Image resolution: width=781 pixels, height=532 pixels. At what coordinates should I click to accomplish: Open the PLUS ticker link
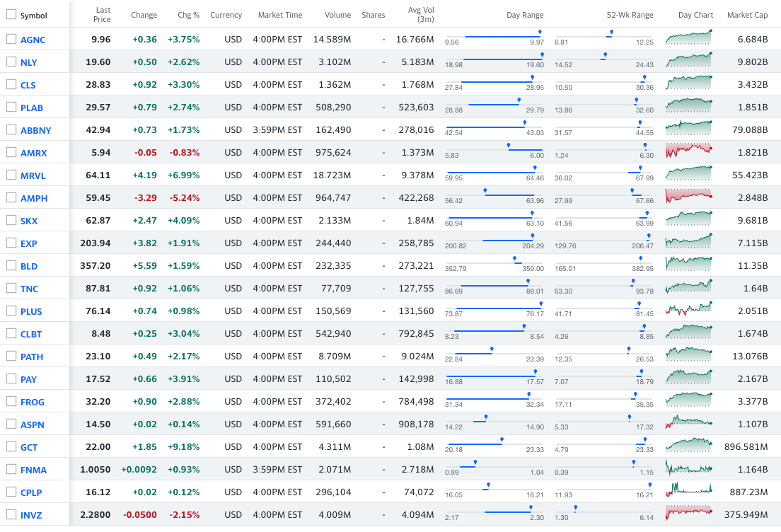coord(31,312)
